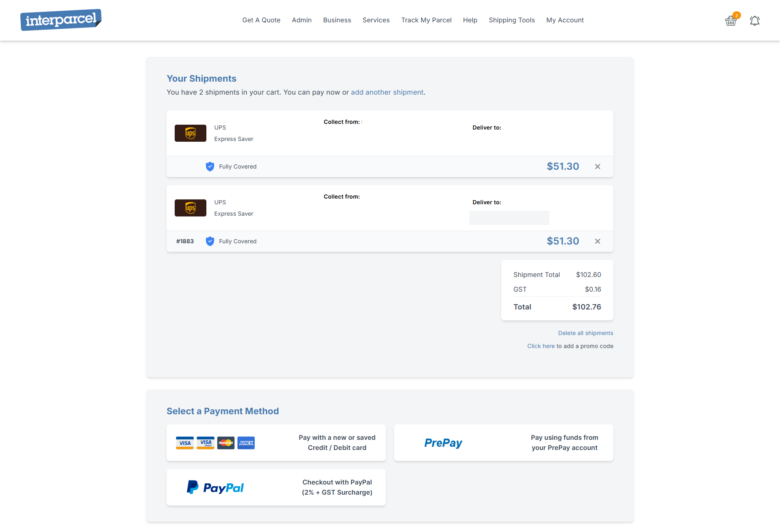
Task: Open Get A Quote menu
Action: pos(261,20)
